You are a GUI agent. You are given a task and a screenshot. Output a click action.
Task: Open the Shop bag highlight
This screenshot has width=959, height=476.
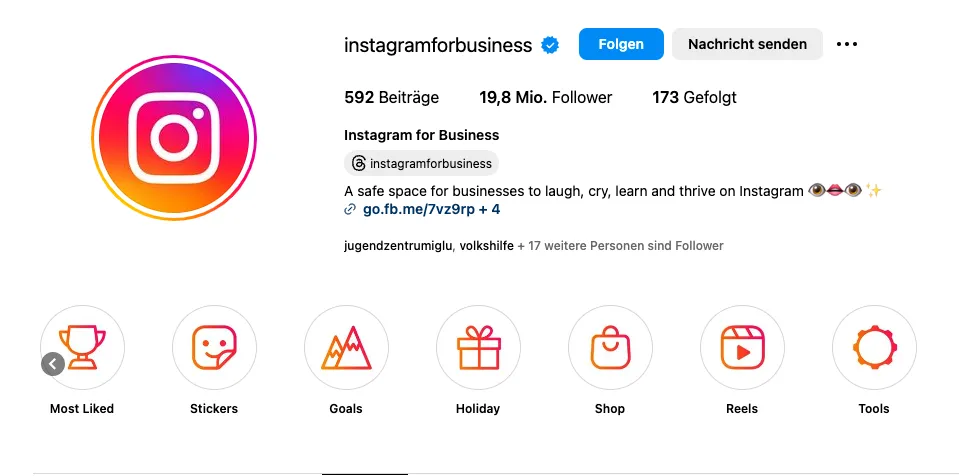[610, 348]
